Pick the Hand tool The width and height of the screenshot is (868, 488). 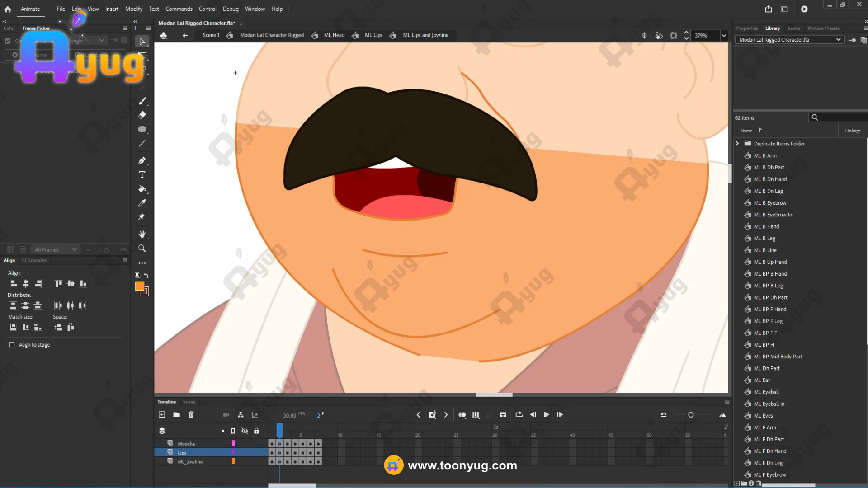click(142, 234)
